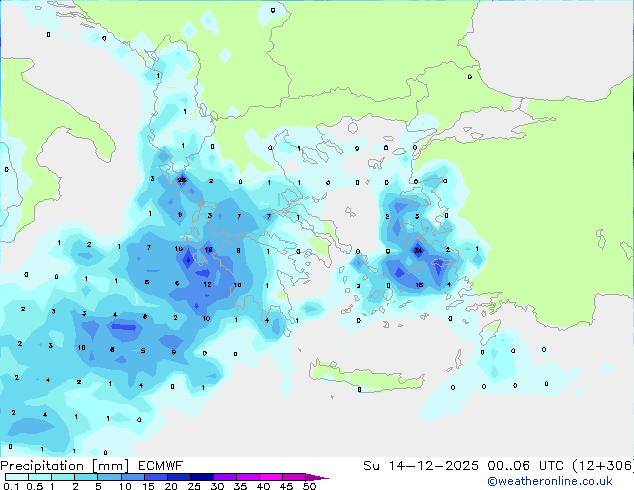The height and width of the screenshot is (490, 634).
Task: Click the legend label '0.1'
Action: click(x=11, y=486)
